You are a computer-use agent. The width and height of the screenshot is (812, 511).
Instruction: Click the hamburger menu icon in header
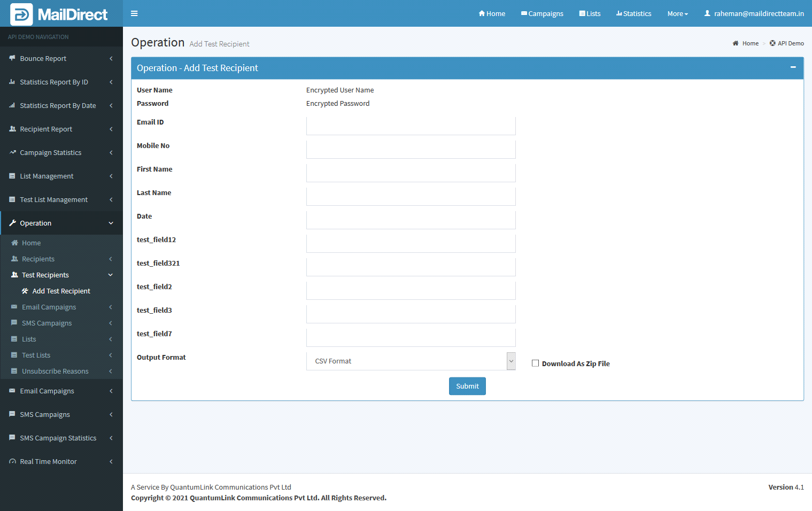pos(134,13)
